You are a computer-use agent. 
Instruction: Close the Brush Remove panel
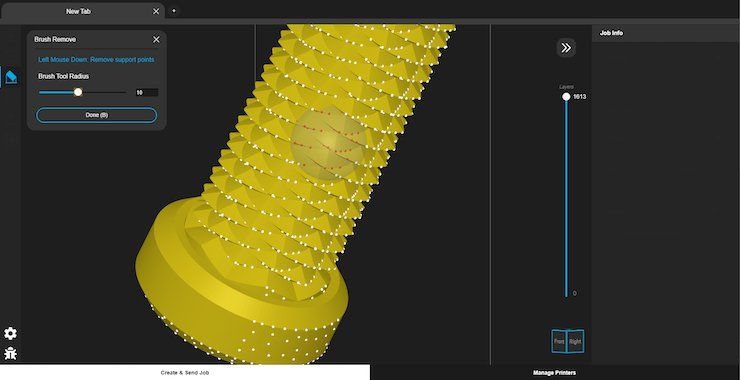point(156,40)
